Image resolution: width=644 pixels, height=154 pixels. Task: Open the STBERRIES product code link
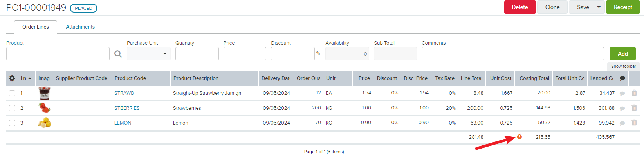[x=127, y=108]
